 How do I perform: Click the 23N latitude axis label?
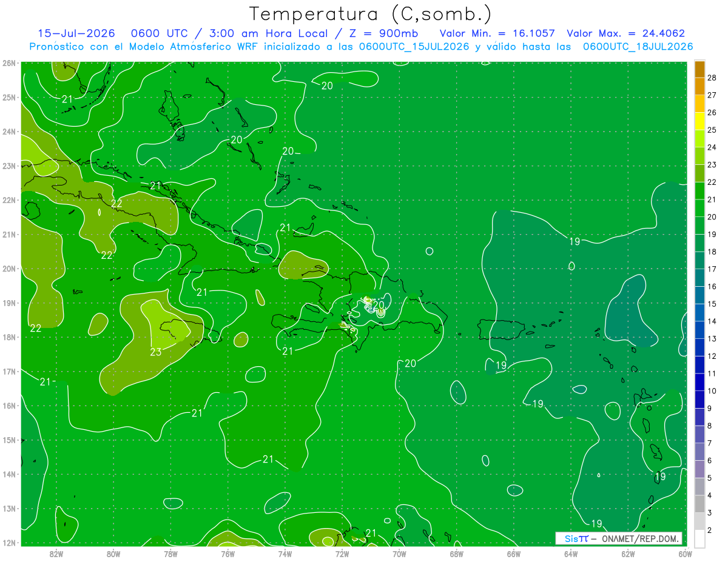tap(8, 166)
